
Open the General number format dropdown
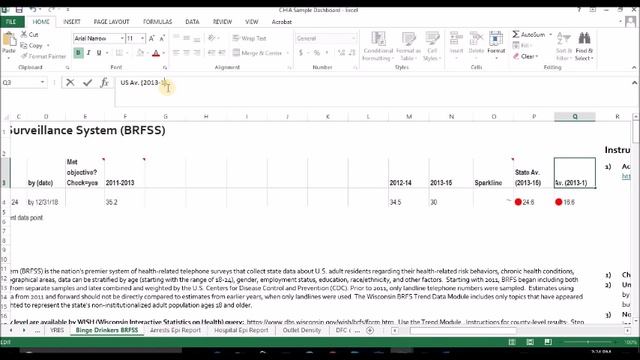tap(353, 38)
